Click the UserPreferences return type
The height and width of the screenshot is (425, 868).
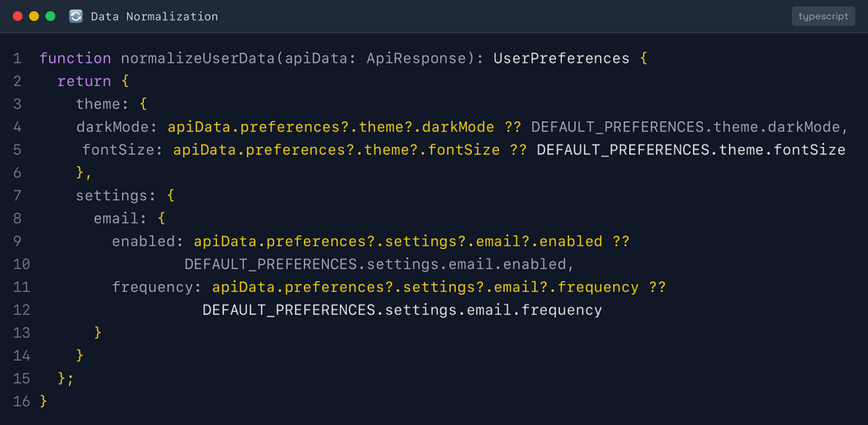[561, 59]
